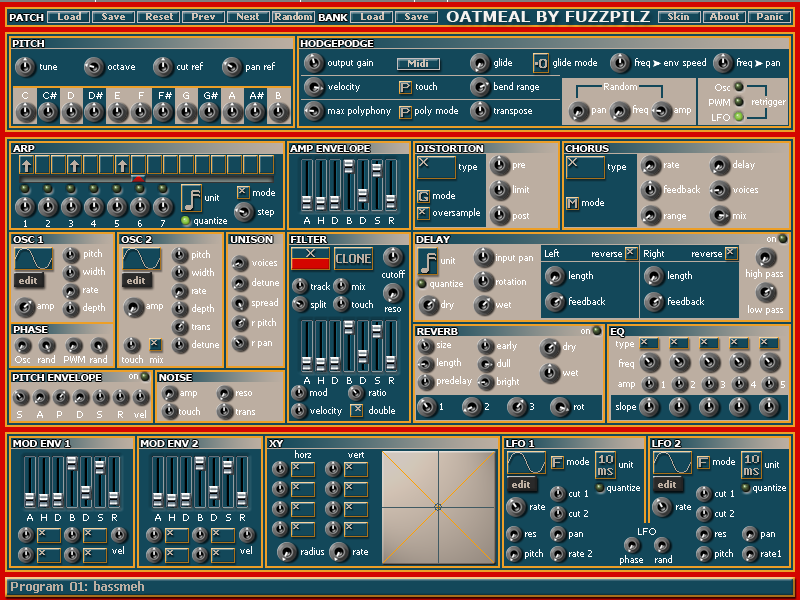Open first XY vert target selector

coord(356,469)
